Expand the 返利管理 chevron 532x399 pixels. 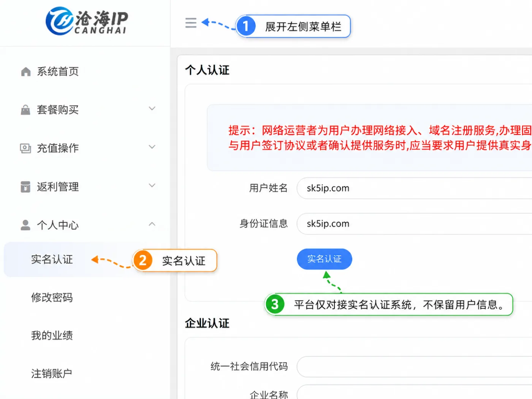[152, 185]
